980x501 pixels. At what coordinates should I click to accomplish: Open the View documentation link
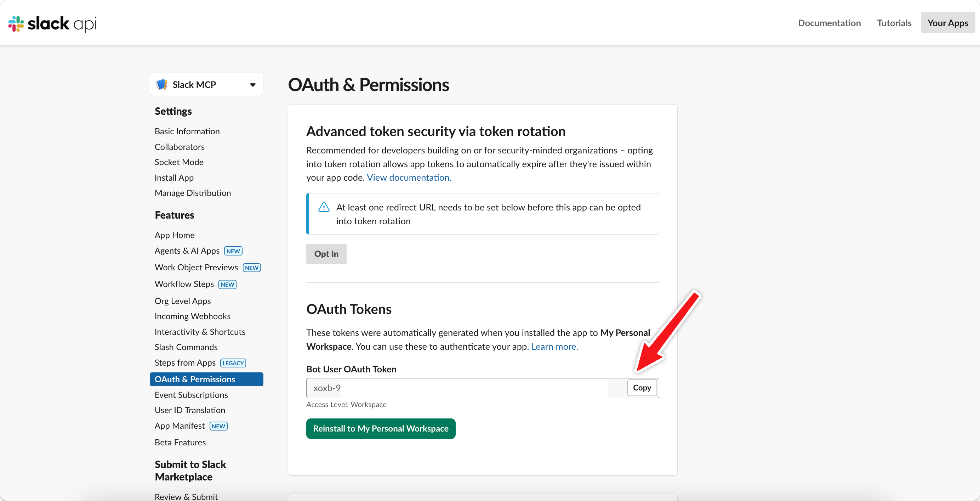(409, 178)
